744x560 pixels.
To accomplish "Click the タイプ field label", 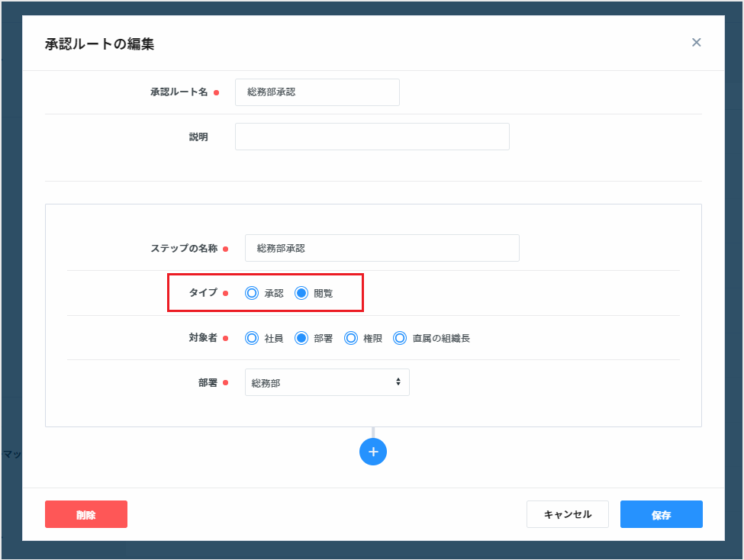I will pyautogui.click(x=203, y=293).
